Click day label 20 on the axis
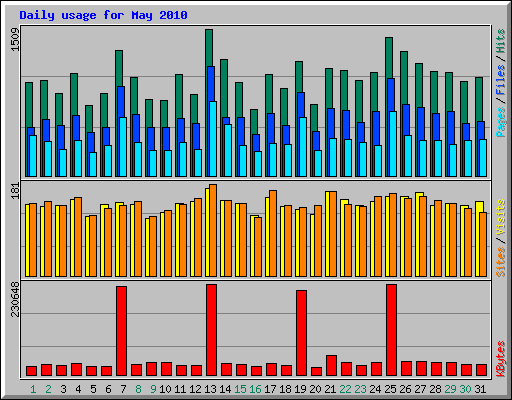Screen dimensions: 512x400 [x=315, y=389]
